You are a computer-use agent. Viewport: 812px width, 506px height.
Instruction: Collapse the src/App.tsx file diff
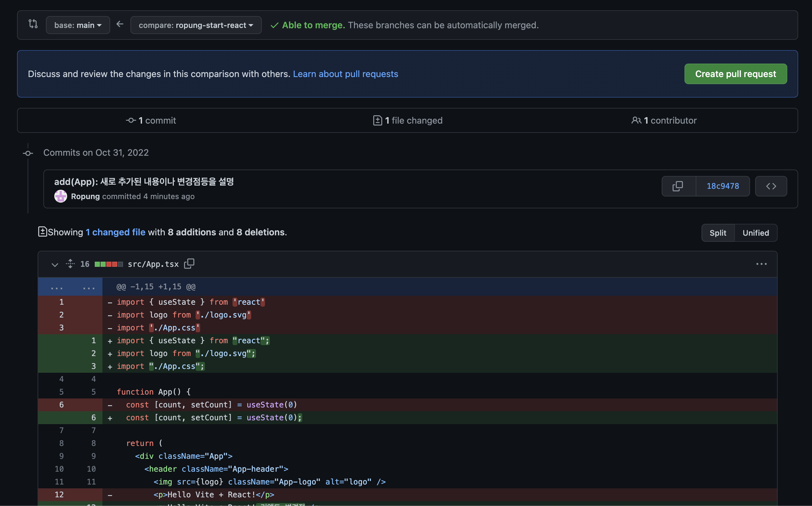(x=55, y=264)
